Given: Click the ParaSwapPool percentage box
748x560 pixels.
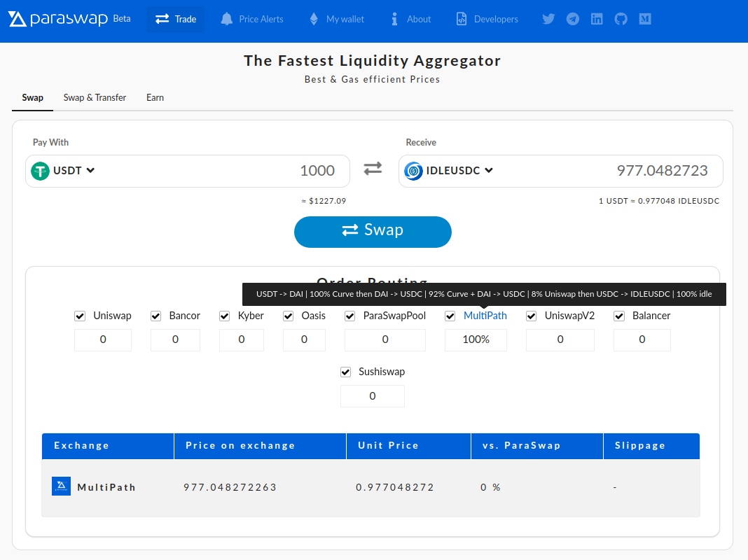Looking at the screenshot, I should point(385,339).
